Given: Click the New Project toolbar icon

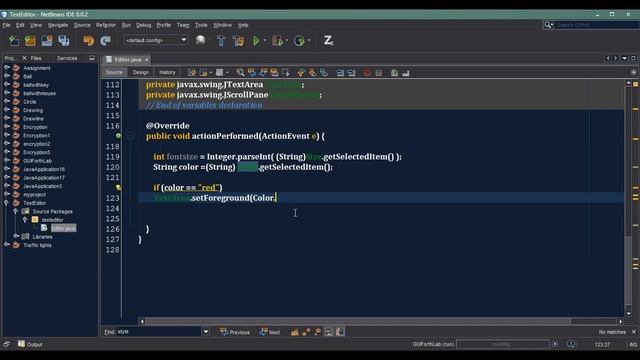Looking at the screenshot, I should point(30,40).
